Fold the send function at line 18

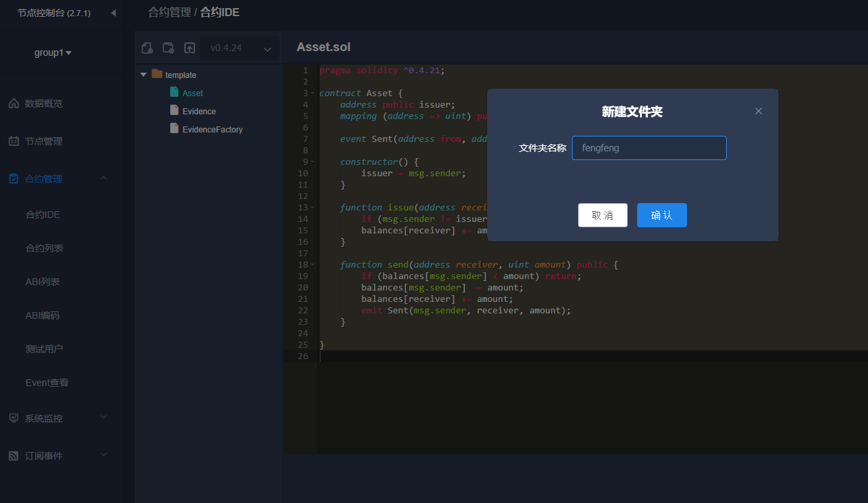click(312, 265)
